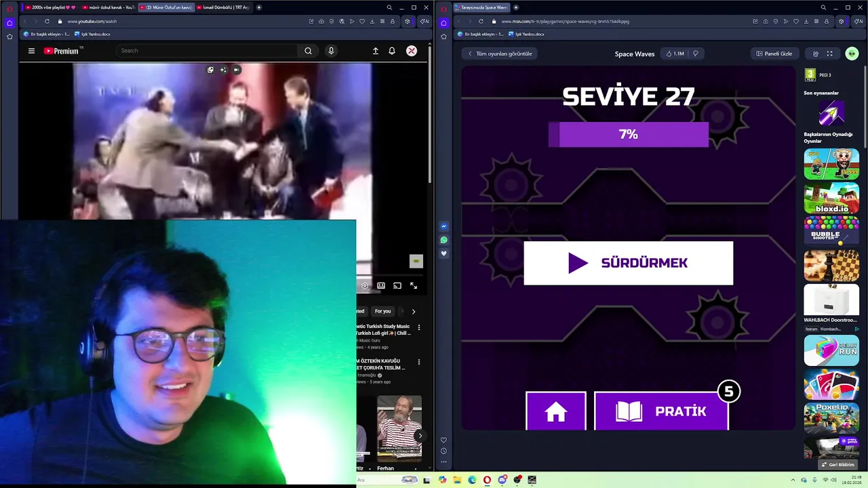This screenshot has height=488, width=868.
Task: Click 'Paneli Gizle' to hide the side panel
Action: pos(774,54)
